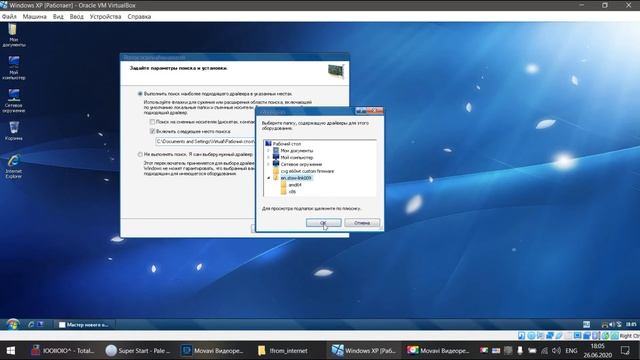Collapse the highlighted folder above amd64
This screenshot has width=640, height=360.
click(269, 178)
